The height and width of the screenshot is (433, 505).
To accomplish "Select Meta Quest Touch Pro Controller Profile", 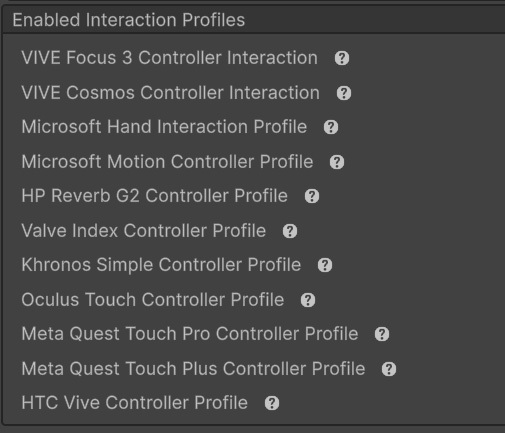I will click(190, 334).
